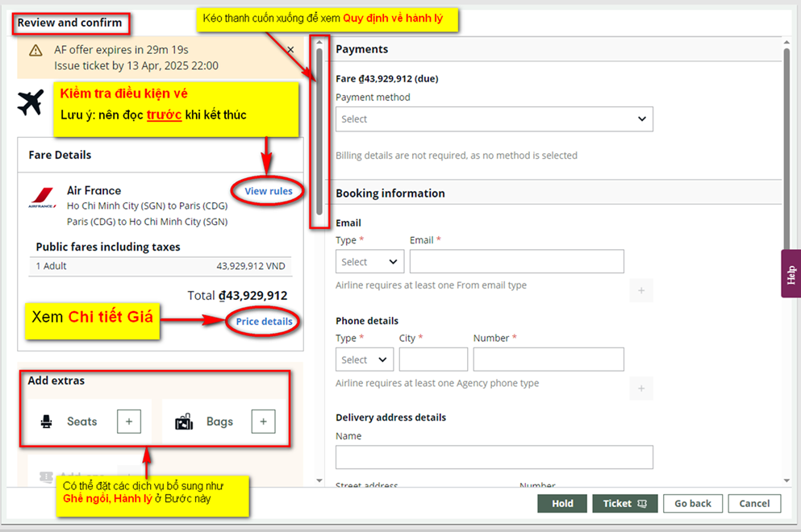Click left panel scroll up arrow
Screen dimensions: 801x532
point(319,43)
